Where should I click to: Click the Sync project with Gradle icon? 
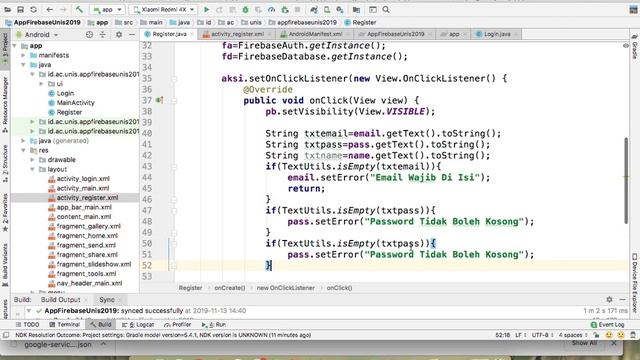(313, 9)
